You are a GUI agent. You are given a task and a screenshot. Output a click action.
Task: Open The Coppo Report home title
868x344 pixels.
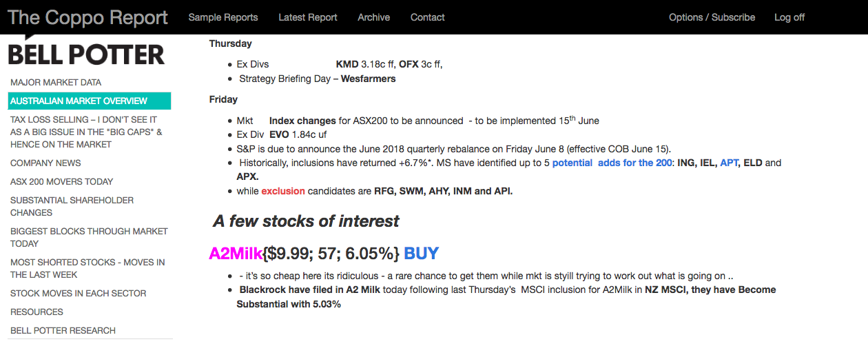[x=87, y=17]
